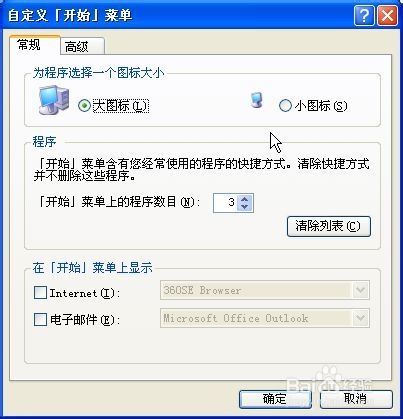The image size is (403, 419).
Task: Close the dialog with the X icon
Action: pyautogui.click(x=387, y=15)
